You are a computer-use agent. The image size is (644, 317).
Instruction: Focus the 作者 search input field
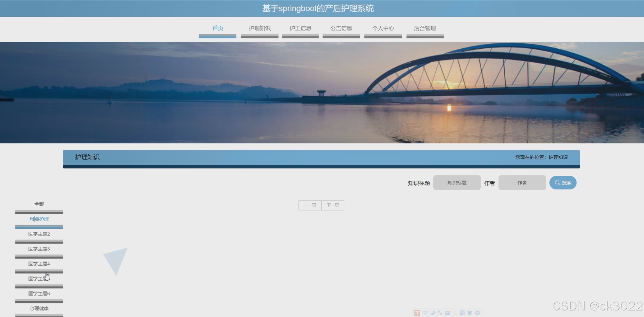click(x=522, y=183)
